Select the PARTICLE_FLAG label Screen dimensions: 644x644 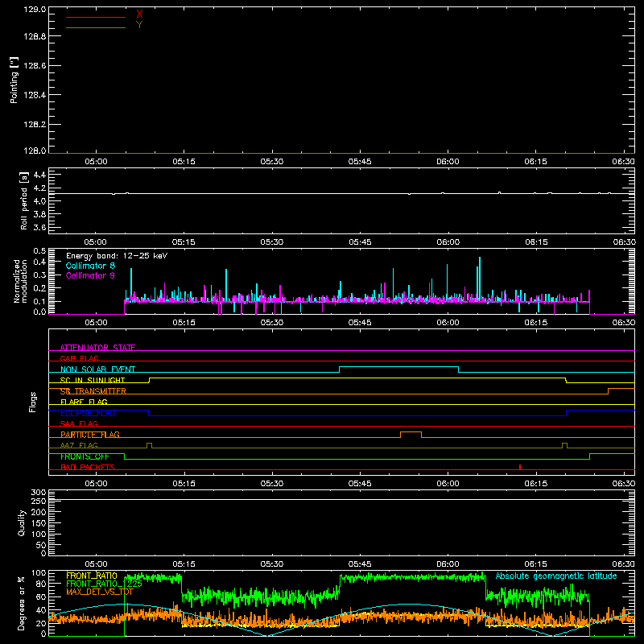pyautogui.click(x=90, y=434)
